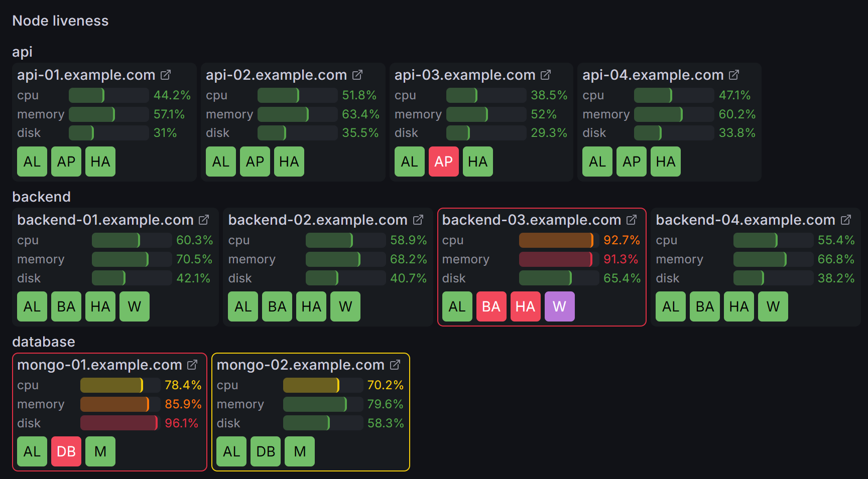Open the api-03.example.com host link
Viewport: 868px width, 479px height.
pyautogui.click(x=465, y=75)
